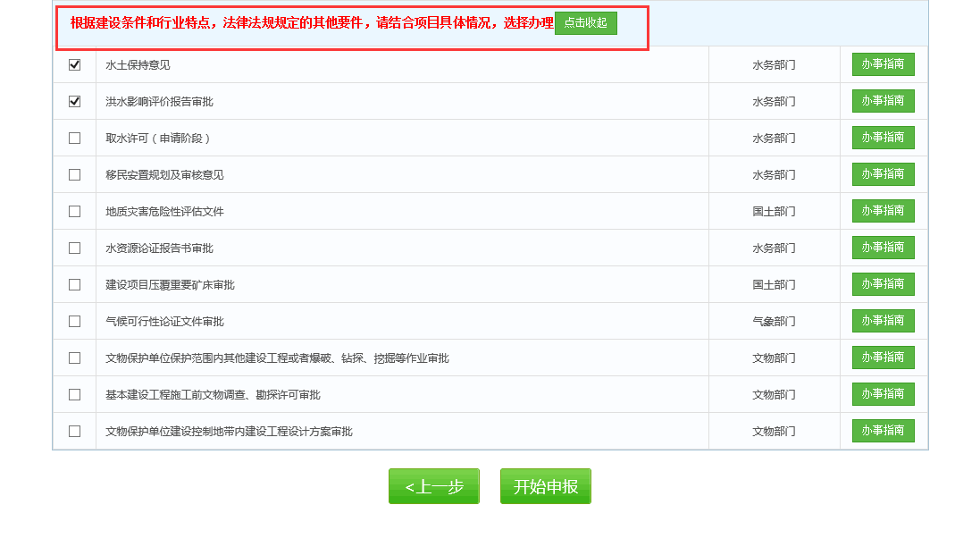Image resolution: width=980 pixels, height=547 pixels.
Task: Click 开始申报 to start application
Action: click(x=545, y=486)
